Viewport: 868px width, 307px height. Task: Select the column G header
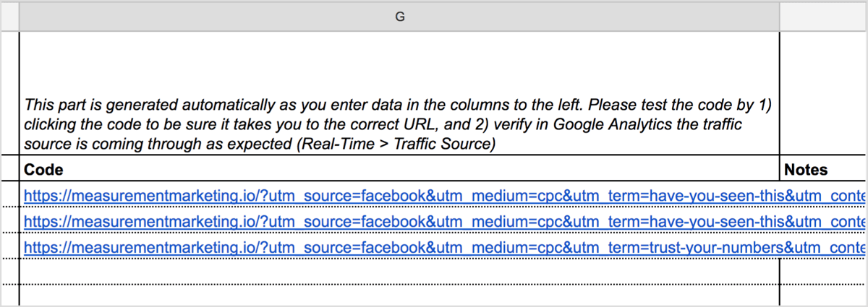399,16
